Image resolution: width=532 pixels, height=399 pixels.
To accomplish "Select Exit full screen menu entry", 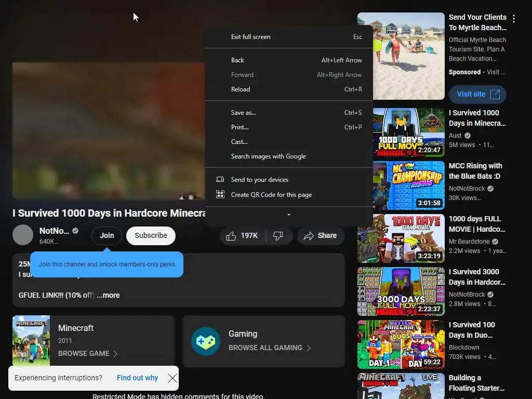I will [x=289, y=37].
